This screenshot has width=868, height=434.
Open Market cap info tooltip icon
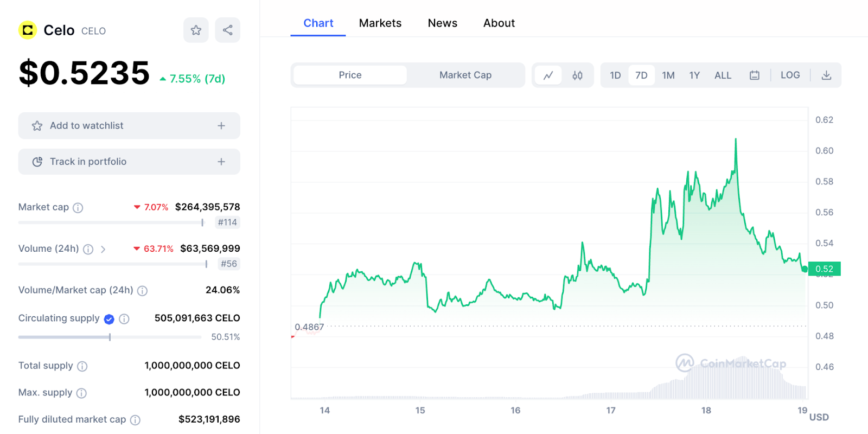coord(78,208)
